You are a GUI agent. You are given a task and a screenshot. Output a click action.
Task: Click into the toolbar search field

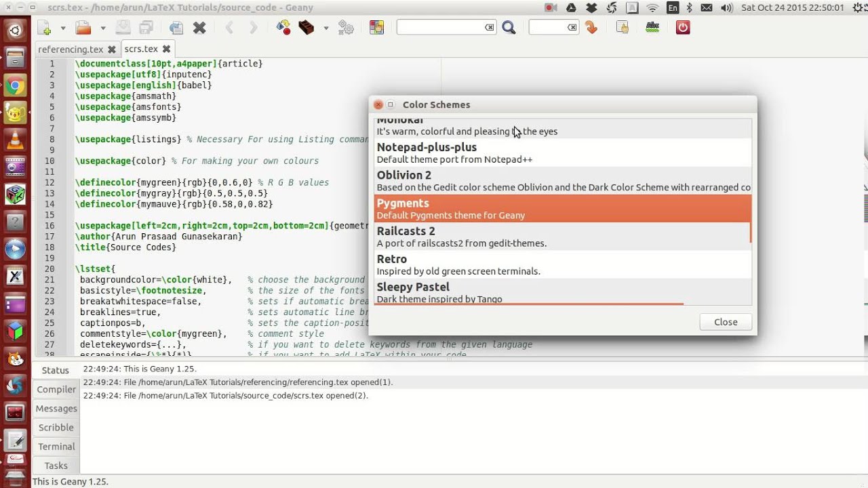pyautogui.click(x=441, y=28)
